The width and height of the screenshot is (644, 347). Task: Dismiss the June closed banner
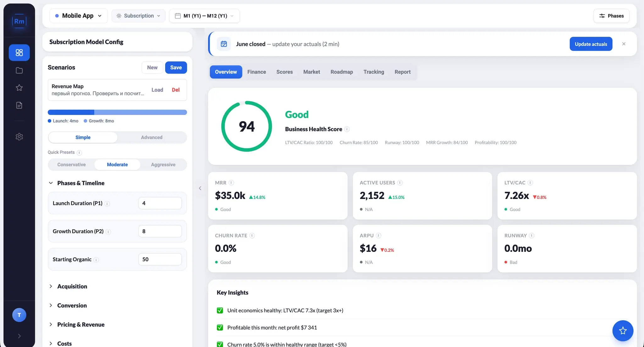tap(624, 44)
